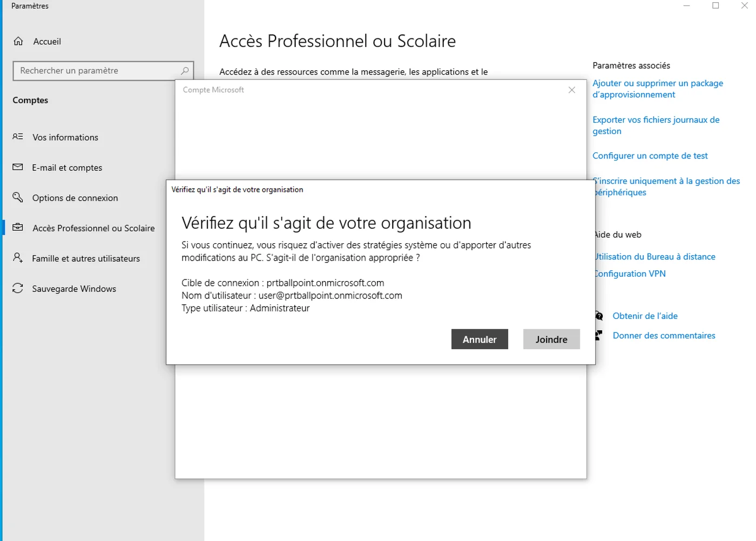
Task: Select the briefcase icon for Accès Professionnel
Action: click(18, 228)
